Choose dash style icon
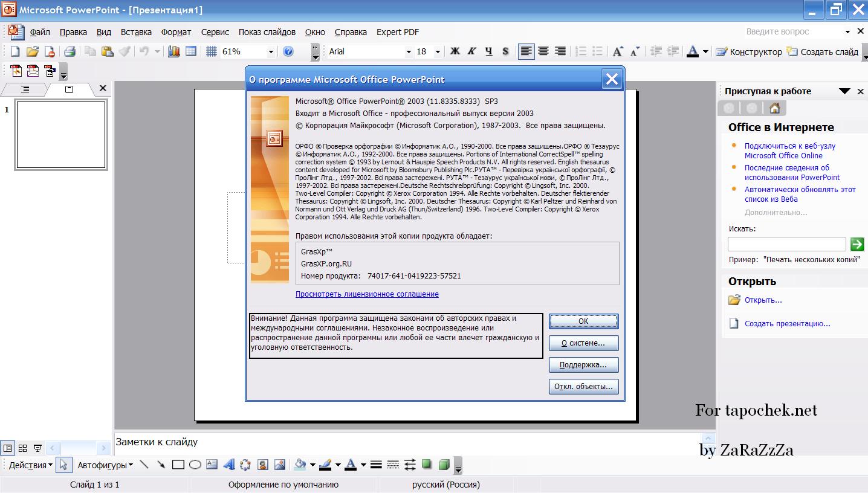The width and height of the screenshot is (868, 493). click(393, 465)
